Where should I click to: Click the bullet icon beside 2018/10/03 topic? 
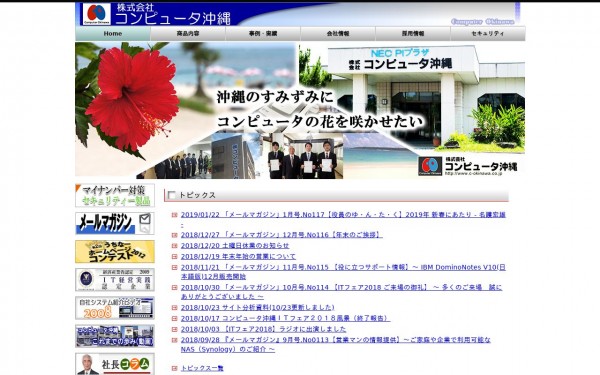pyautogui.click(x=174, y=329)
